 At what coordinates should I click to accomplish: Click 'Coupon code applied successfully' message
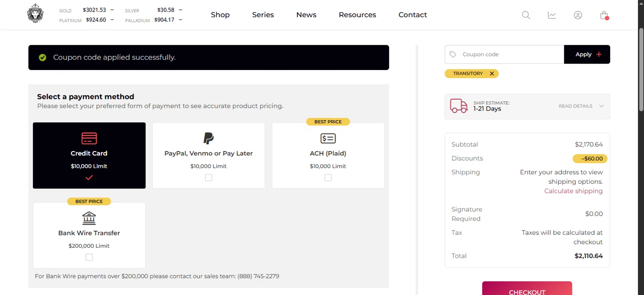tap(114, 58)
